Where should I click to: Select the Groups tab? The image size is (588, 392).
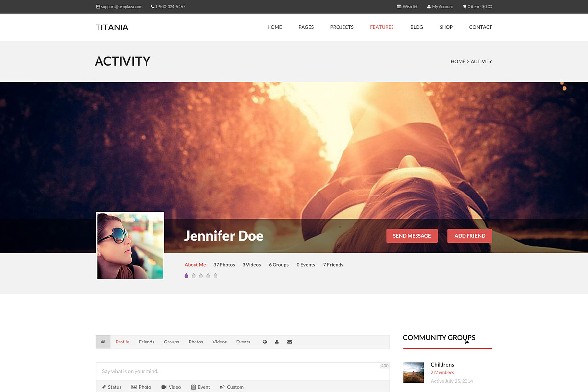[171, 342]
